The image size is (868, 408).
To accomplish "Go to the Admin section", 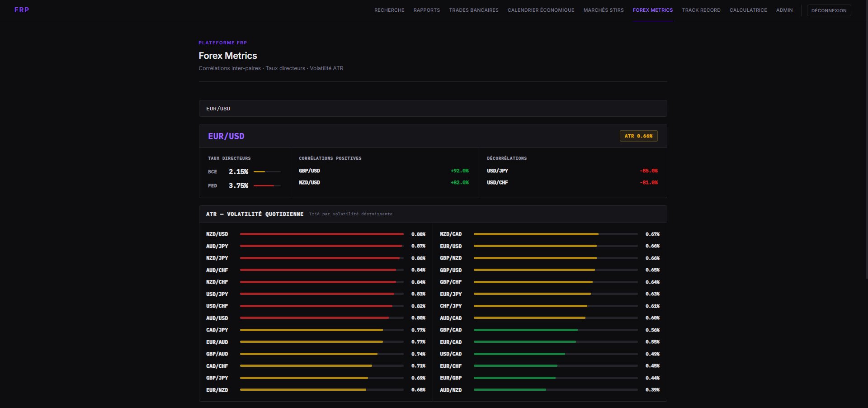I will pyautogui.click(x=784, y=10).
